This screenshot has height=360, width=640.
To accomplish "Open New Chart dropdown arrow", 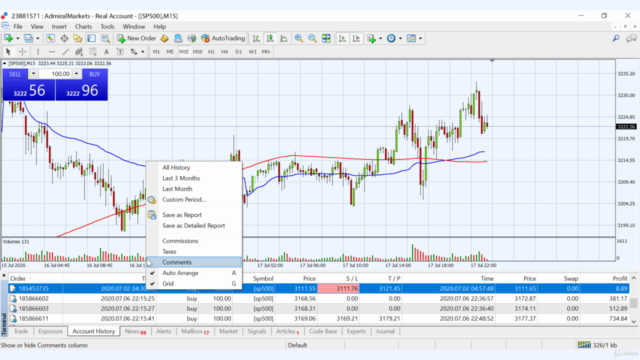I will tap(18, 38).
